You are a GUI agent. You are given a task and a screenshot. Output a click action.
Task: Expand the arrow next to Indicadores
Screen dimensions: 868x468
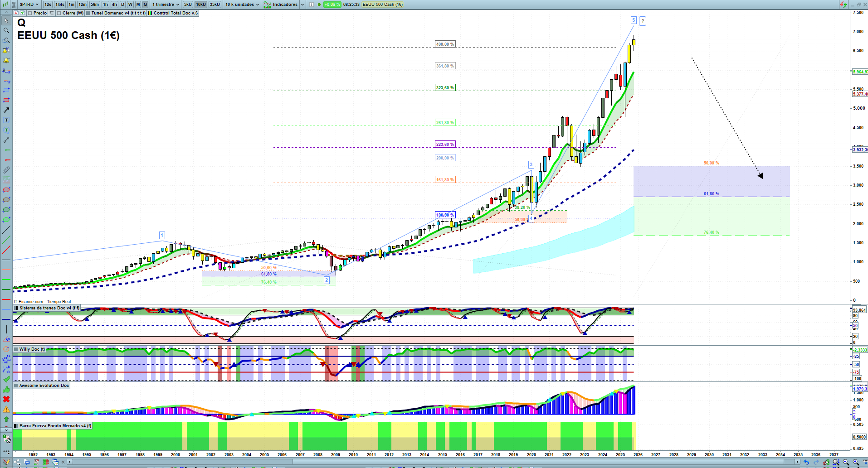pyautogui.click(x=302, y=5)
